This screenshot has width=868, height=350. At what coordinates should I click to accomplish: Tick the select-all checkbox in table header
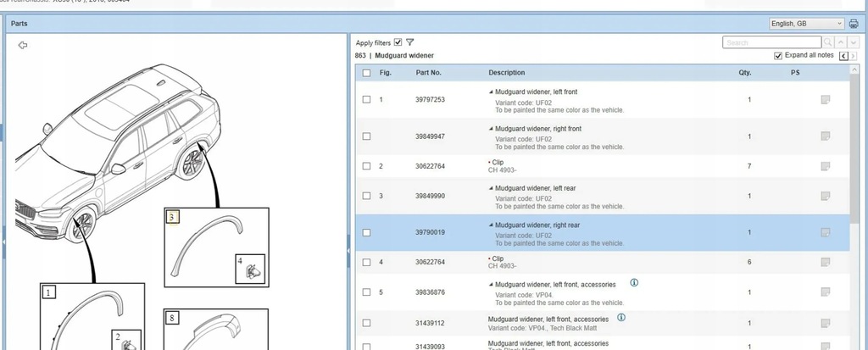coord(366,73)
